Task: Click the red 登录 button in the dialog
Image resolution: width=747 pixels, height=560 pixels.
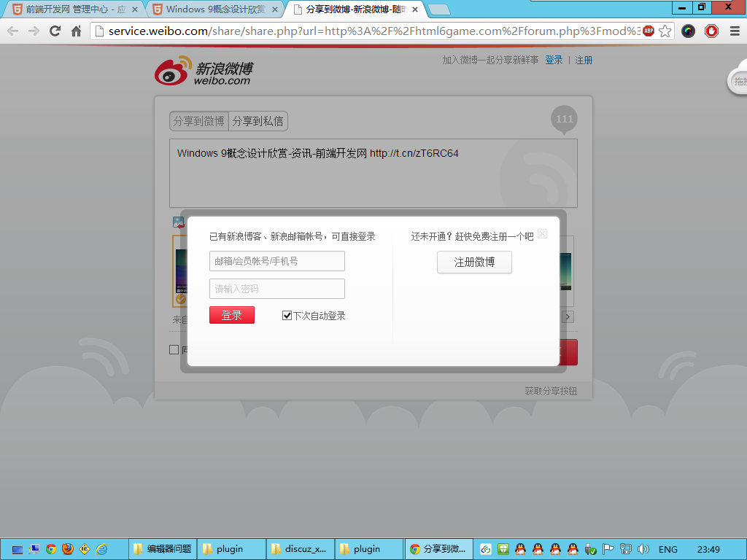Action: pyautogui.click(x=231, y=315)
